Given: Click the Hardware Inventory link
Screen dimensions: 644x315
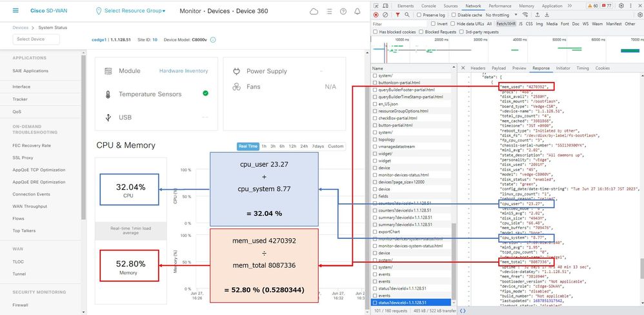Looking at the screenshot, I should [x=184, y=70].
